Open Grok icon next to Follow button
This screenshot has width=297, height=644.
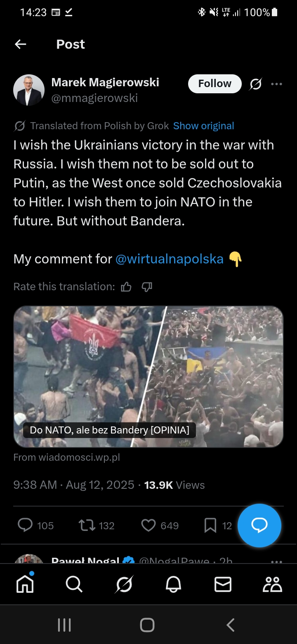tap(256, 84)
